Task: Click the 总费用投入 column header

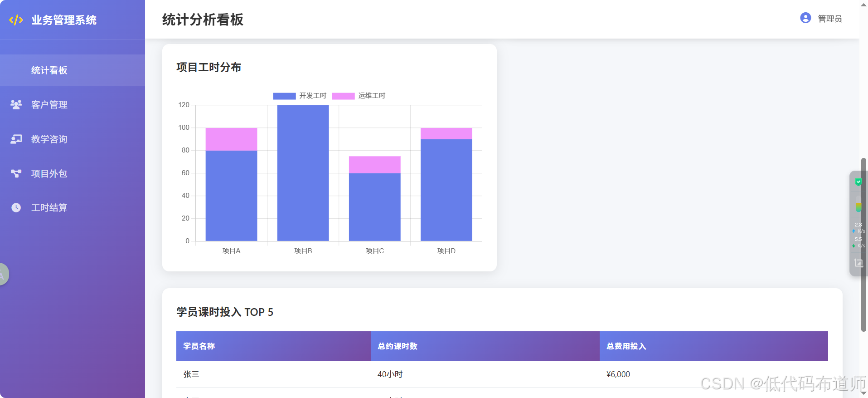Action: tap(714, 346)
